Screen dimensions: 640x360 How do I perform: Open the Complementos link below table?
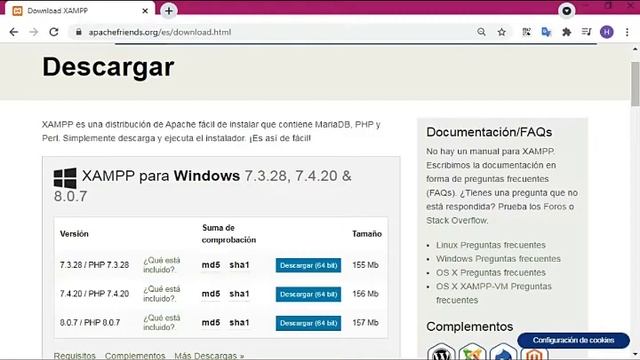(135, 356)
